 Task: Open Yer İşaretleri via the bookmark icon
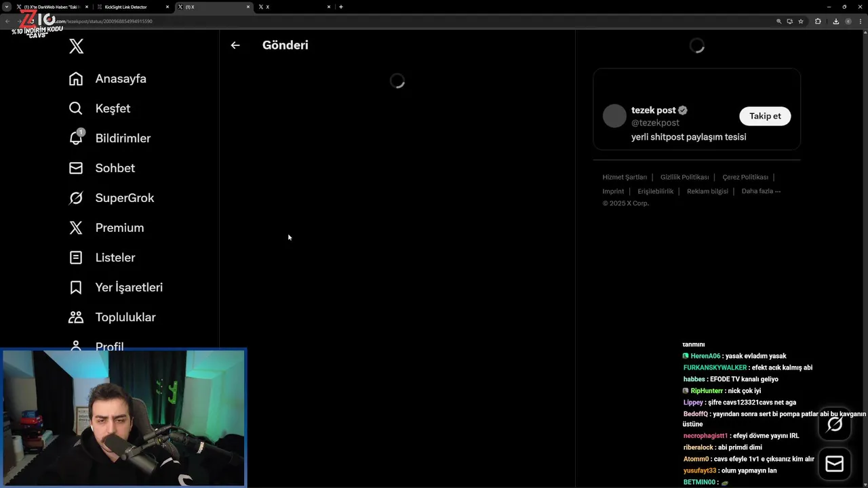pyautogui.click(x=76, y=287)
